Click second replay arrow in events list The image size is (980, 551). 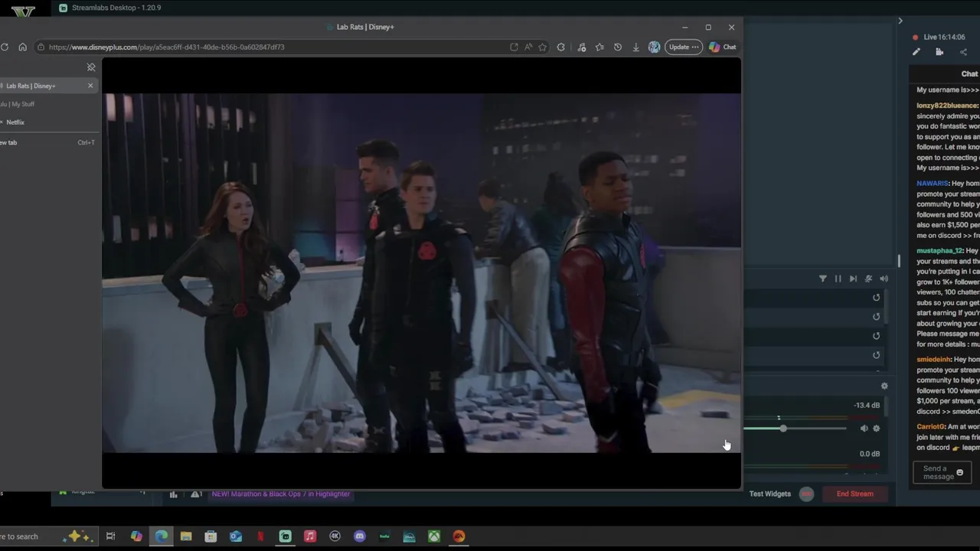[877, 317]
